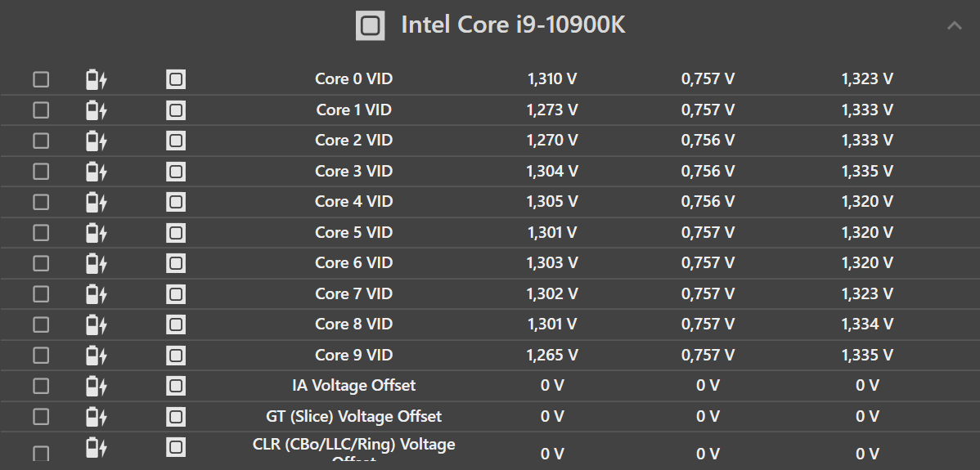The image size is (980, 470).
Task: Click the Intel Core i9-10900K header title
Action: [x=513, y=25]
